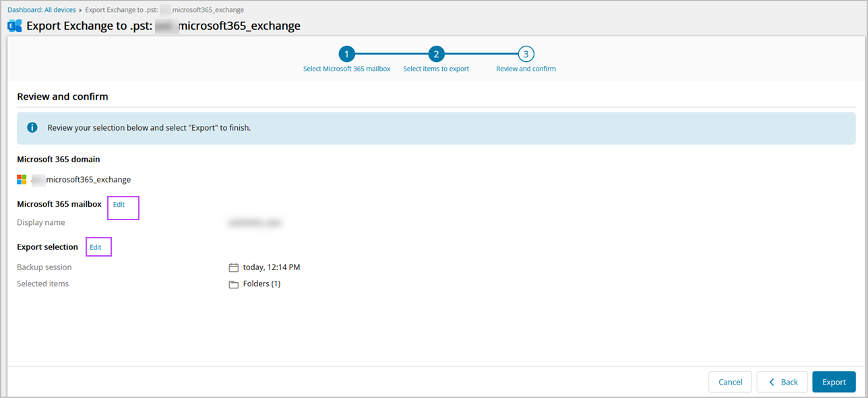Screen dimensions: 868x398
Task: Click the folder icon beside Folders (1)
Action: pyautogui.click(x=234, y=284)
